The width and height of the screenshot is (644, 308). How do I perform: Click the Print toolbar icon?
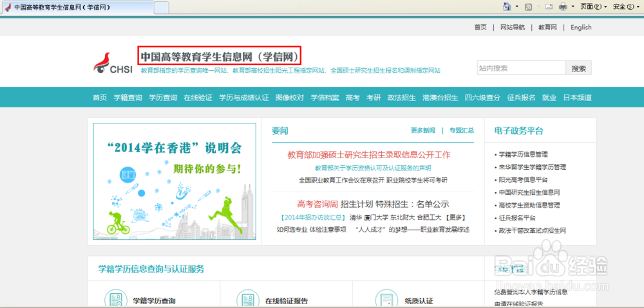[x=563, y=6]
